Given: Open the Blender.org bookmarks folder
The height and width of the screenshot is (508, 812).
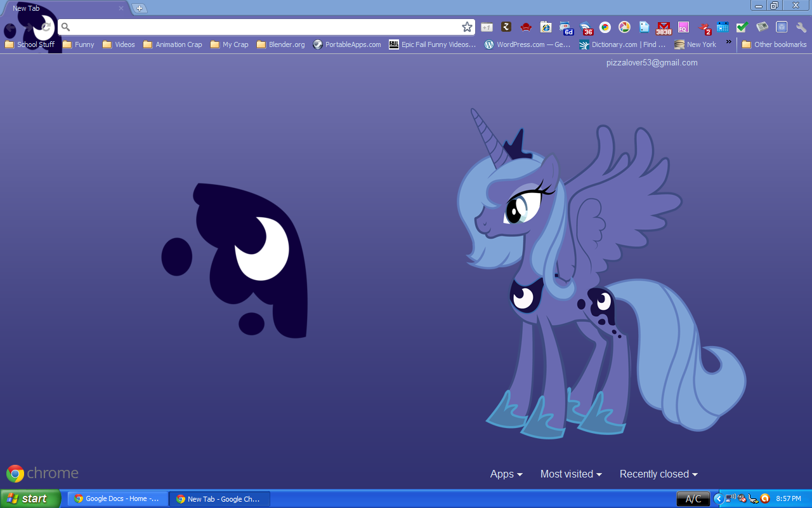Looking at the screenshot, I should [x=280, y=44].
